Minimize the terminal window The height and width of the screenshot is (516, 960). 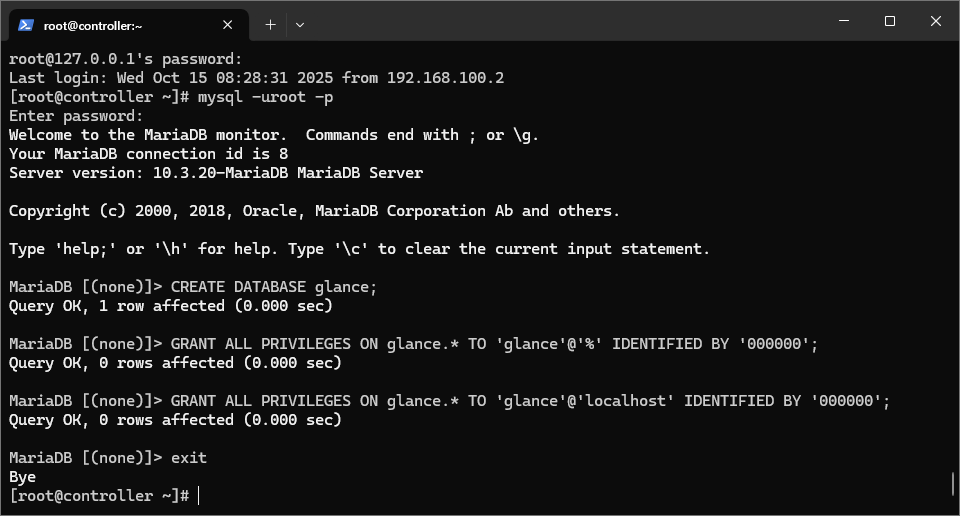[844, 21]
